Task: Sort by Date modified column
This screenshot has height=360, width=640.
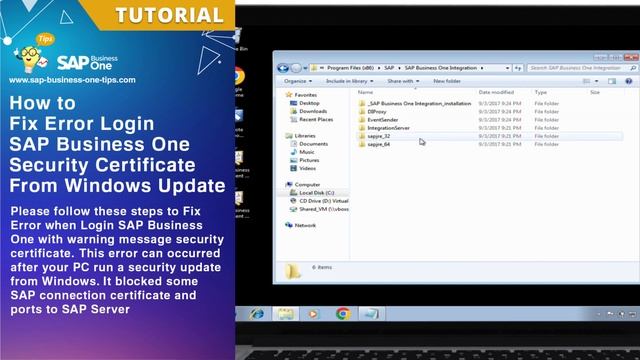Action: point(496,92)
